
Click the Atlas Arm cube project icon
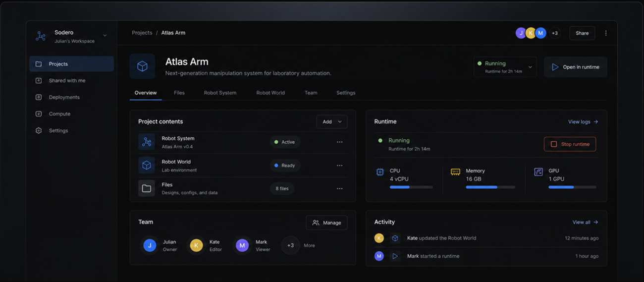(142, 66)
